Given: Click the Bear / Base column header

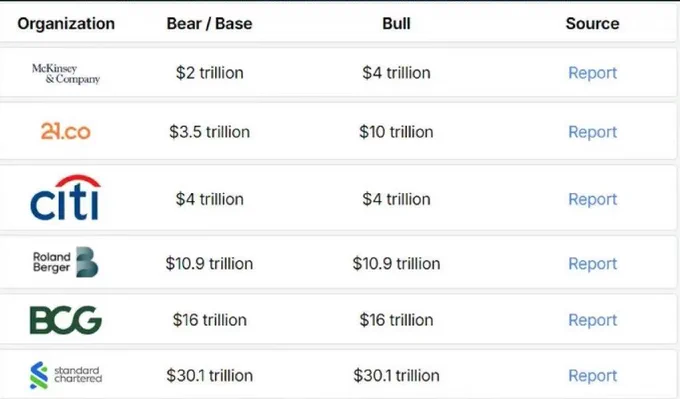Looking at the screenshot, I should 209,23.
